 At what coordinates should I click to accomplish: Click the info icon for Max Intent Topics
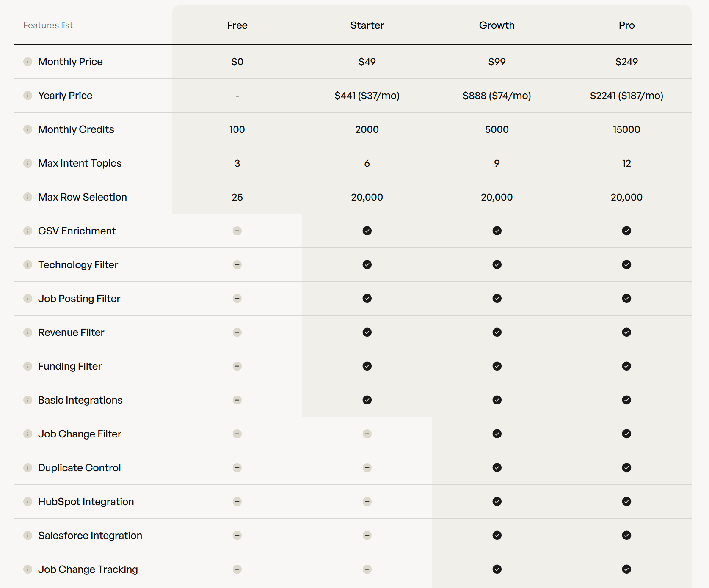click(x=28, y=163)
